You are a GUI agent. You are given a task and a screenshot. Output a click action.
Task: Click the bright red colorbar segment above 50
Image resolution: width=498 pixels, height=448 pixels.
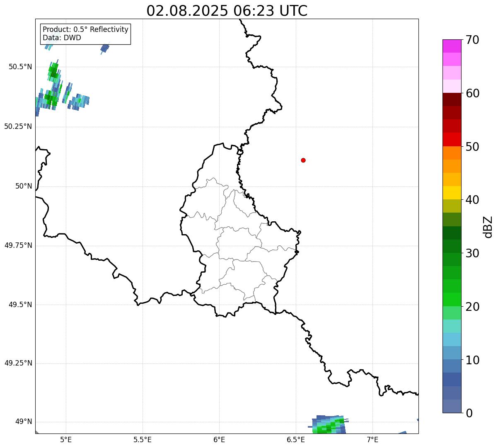[452, 139]
